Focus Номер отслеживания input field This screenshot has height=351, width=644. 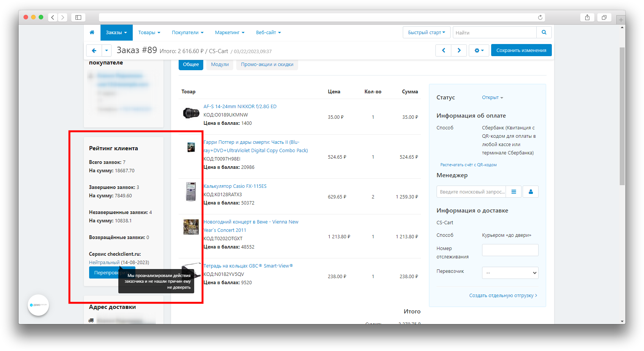510,250
